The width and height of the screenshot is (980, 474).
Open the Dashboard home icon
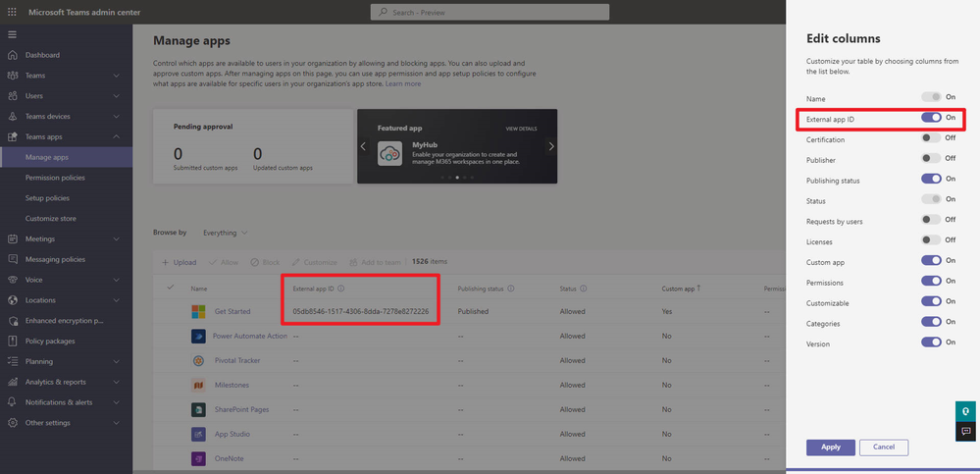tap(12, 55)
